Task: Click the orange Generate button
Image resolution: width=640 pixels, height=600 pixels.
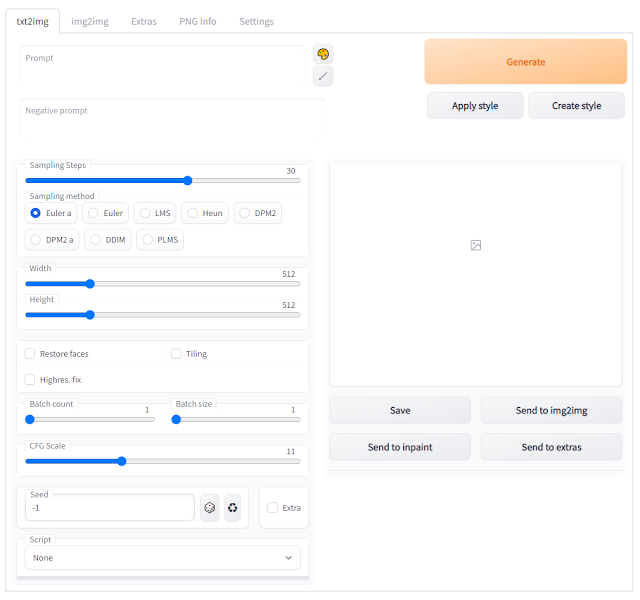Action: click(526, 62)
